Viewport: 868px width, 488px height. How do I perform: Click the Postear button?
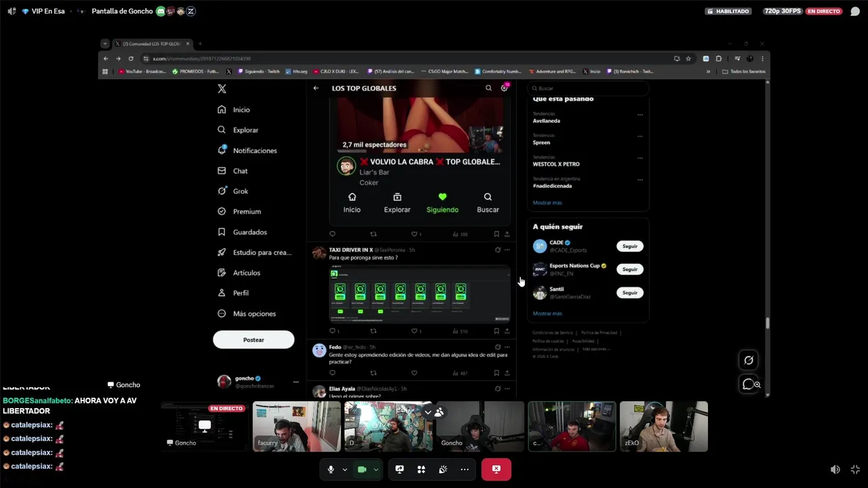coord(254,340)
